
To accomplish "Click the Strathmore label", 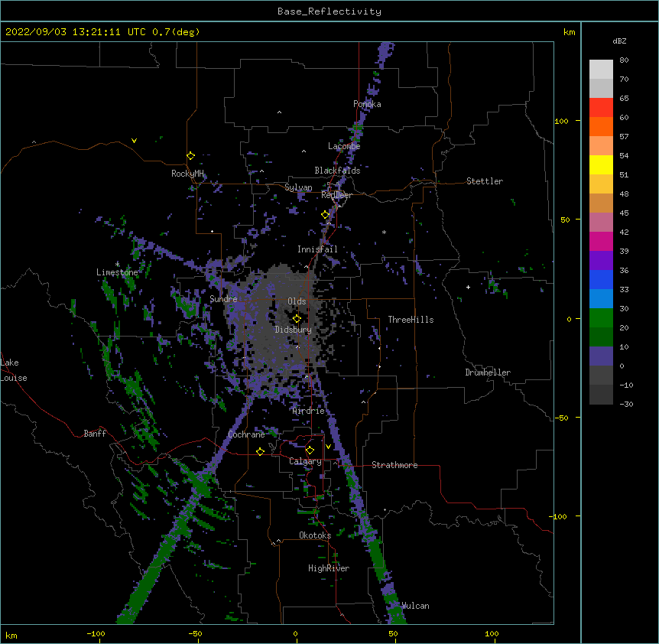I will [x=394, y=465].
